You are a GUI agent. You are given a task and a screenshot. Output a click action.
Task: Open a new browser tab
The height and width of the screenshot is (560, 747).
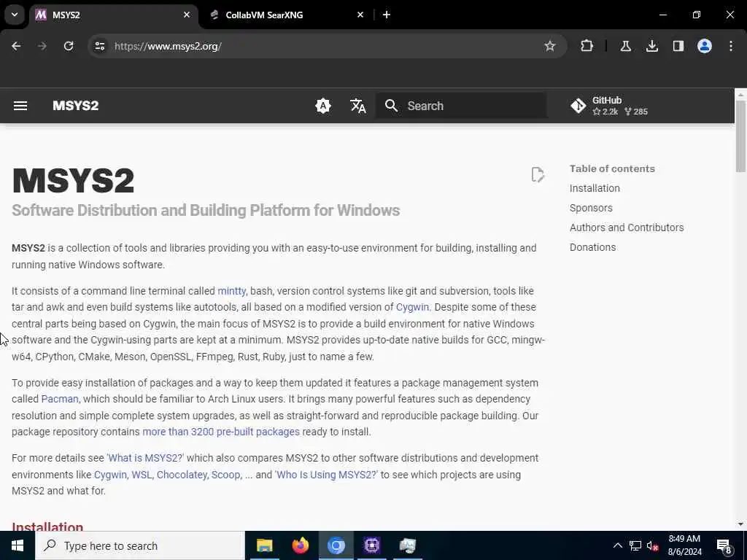[x=387, y=15]
